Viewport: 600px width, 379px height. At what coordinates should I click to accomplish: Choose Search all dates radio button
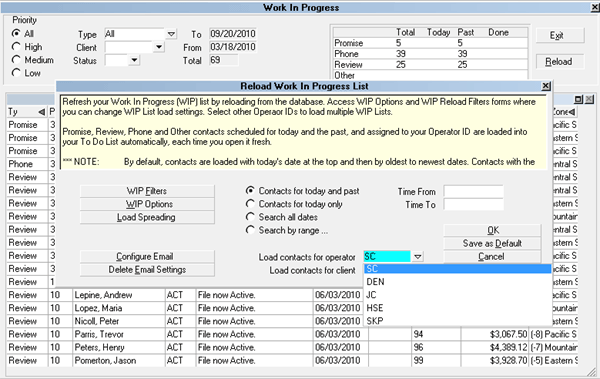[x=250, y=217]
